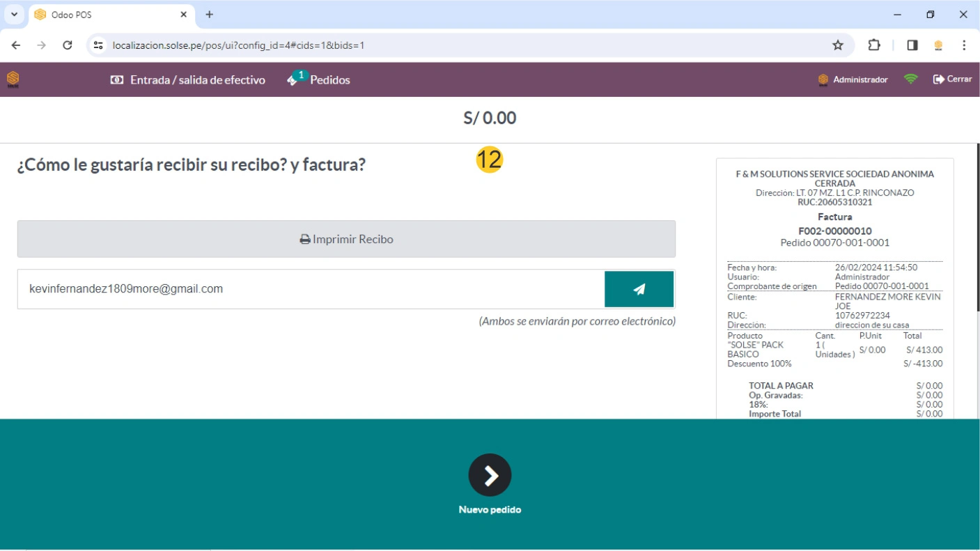This screenshot has width=980, height=551.
Task: Click the Odoo logo in header
Action: pyautogui.click(x=13, y=79)
